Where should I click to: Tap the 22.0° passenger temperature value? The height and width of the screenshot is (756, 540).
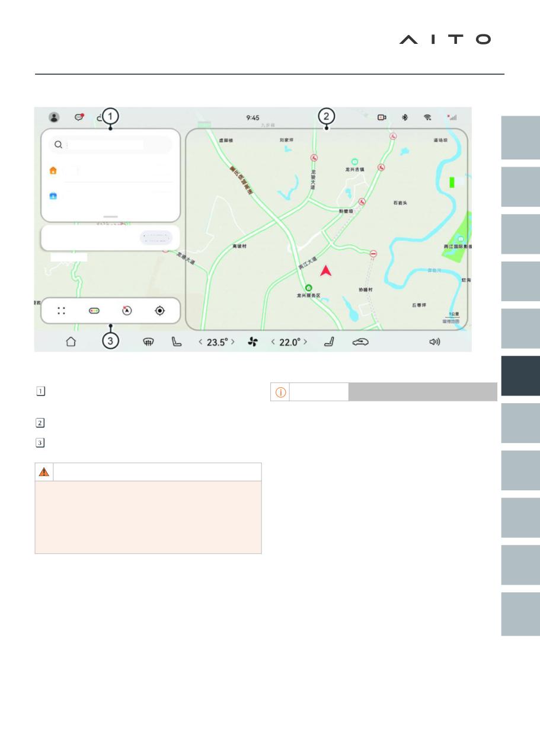pos(290,342)
